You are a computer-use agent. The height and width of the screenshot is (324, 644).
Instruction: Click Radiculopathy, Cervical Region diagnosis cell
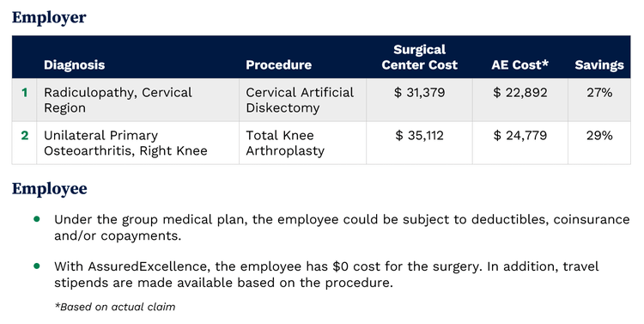coord(138,100)
